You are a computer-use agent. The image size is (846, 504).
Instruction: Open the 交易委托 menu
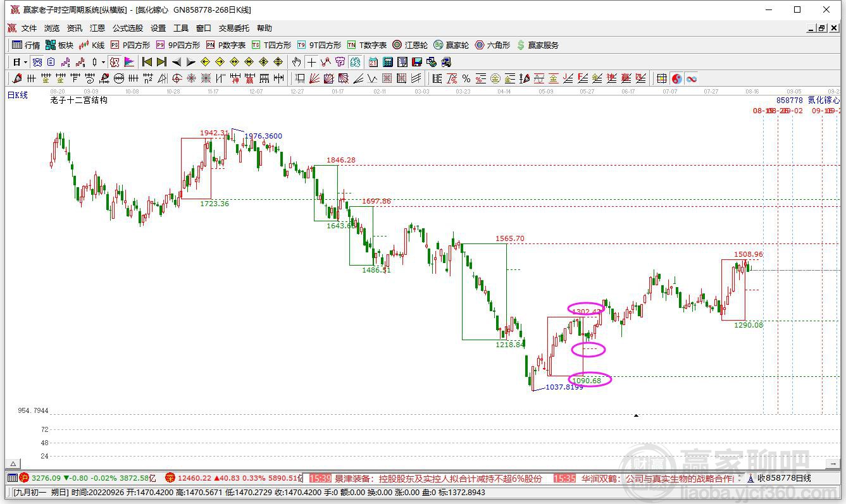pyautogui.click(x=234, y=28)
